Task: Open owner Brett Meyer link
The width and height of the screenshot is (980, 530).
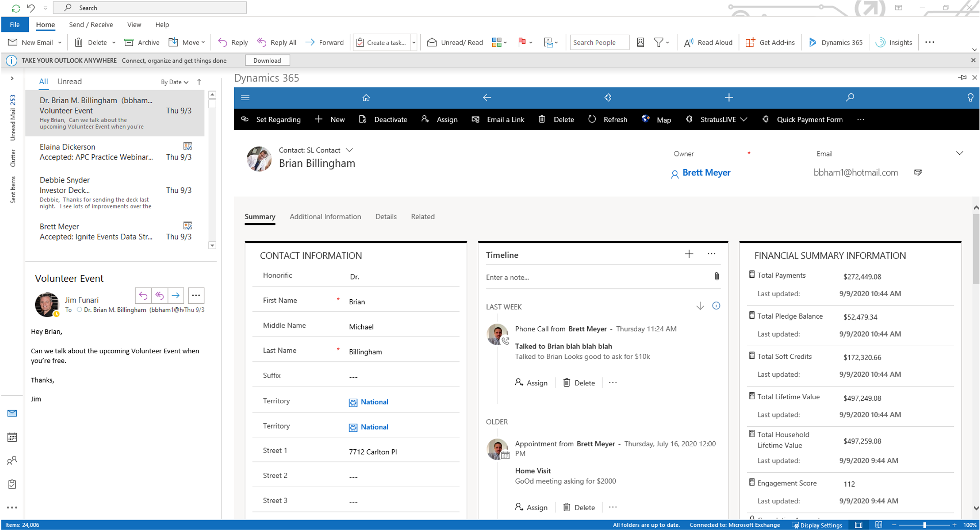Action: [x=706, y=173]
